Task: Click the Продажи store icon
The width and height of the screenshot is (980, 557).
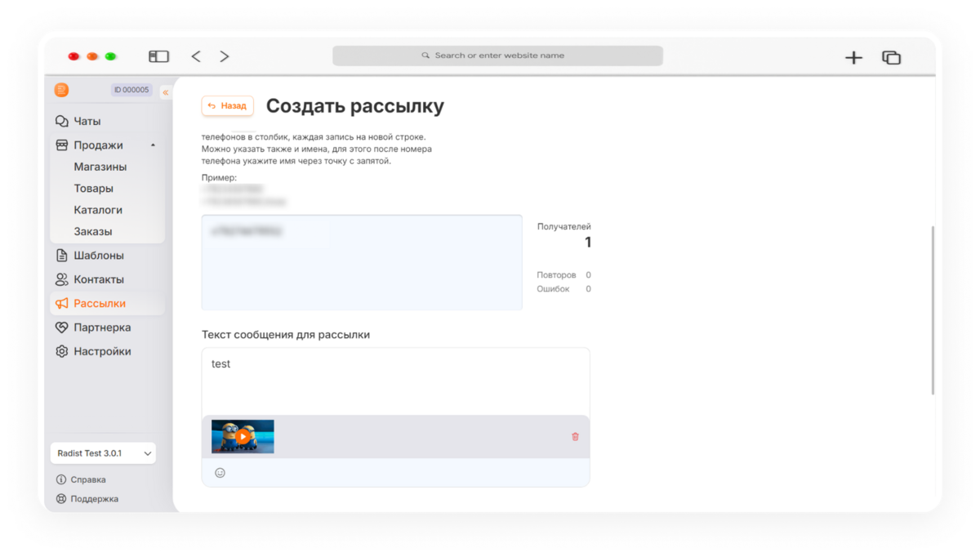Action: tap(61, 145)
